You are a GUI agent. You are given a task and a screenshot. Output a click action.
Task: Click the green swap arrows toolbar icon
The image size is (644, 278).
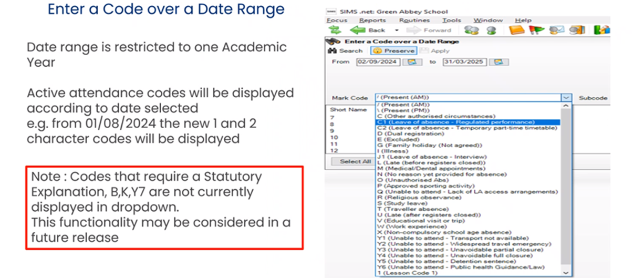pos(334,30)
